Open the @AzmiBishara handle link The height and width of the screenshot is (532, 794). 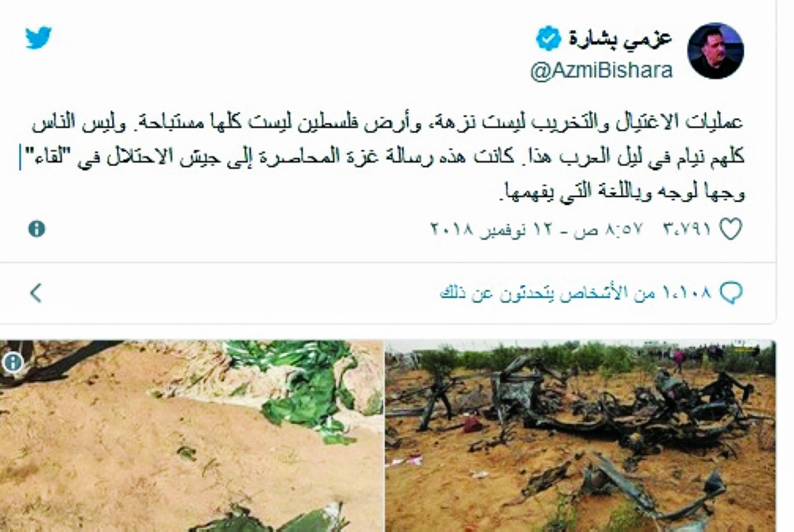point(601,71)
